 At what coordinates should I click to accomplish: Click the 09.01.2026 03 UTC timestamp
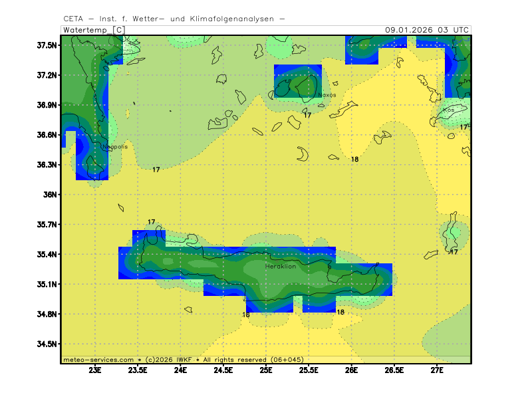point(427,30)
